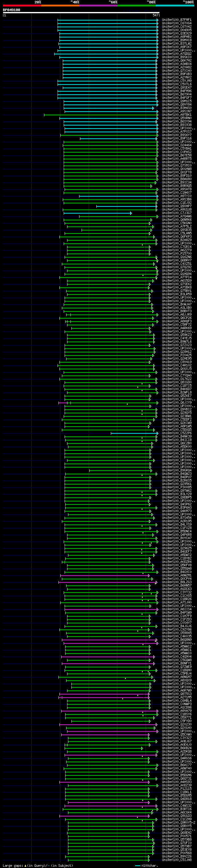The image size is (197, 868).
Task: Click the white query sequence ruler bar
Action: pos(81,12)
